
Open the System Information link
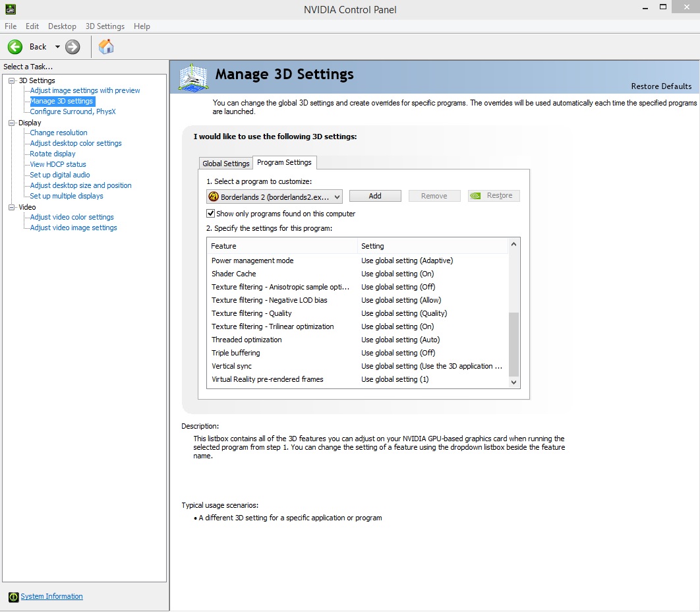tap(52, 596)
